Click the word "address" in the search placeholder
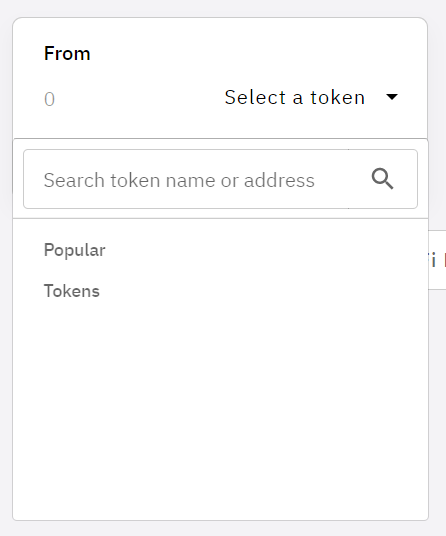446x536 pixels. 279,180
